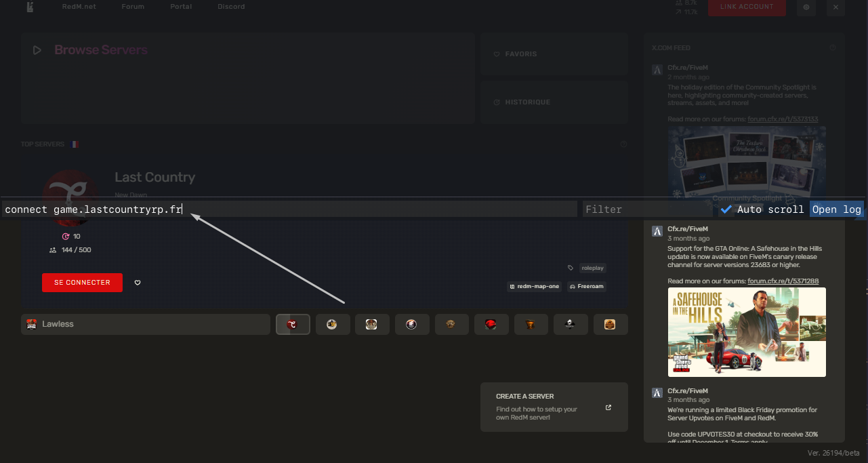Click the console Filter input field
This screenshot has height=463, width=868.
pyautogui.click(x=637, y=209)
